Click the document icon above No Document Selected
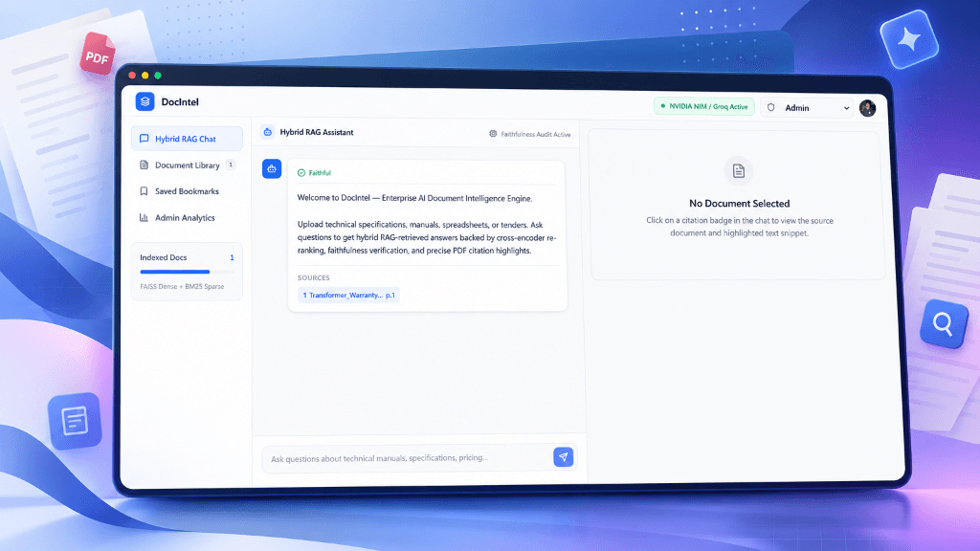This screenshot has height=551, width=980. [738, 171]
